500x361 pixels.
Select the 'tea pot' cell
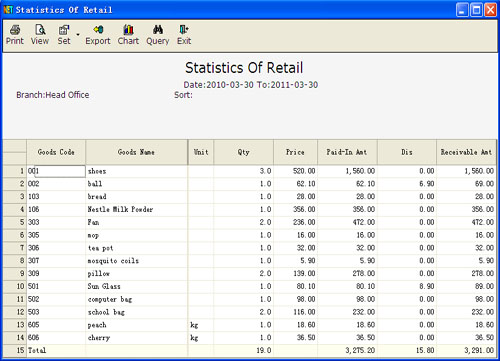point(137,248)
